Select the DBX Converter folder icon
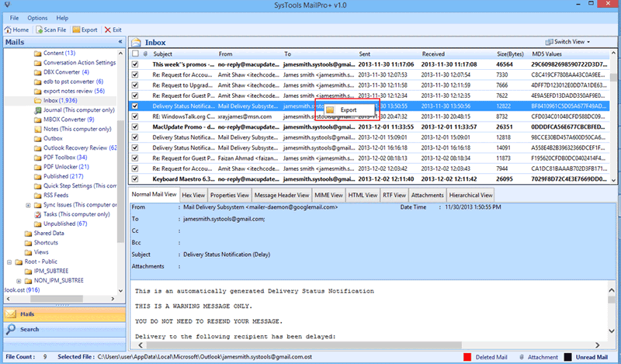 [x=37, y=72]
